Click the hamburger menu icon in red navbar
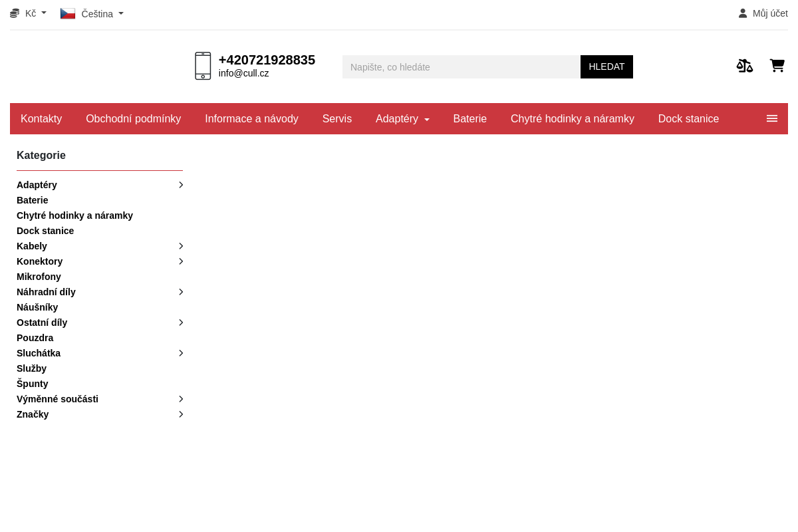798x532 pixels. point(772,118)
